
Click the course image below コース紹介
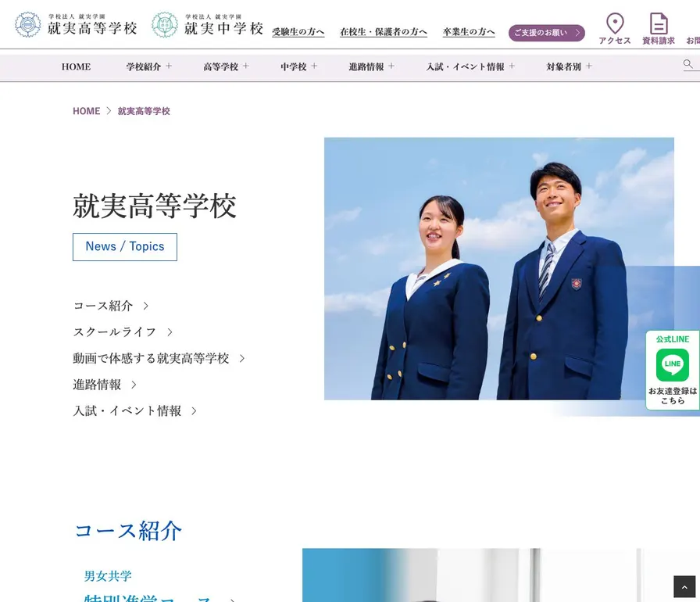[501, 575]
